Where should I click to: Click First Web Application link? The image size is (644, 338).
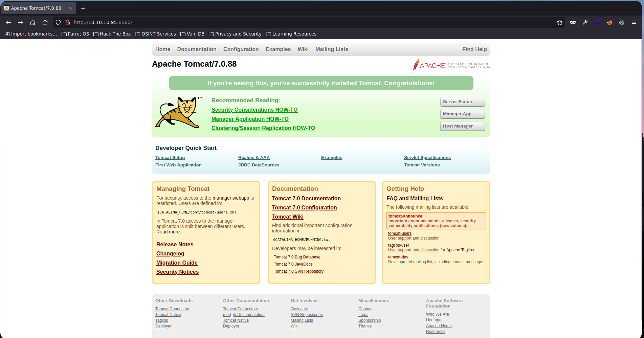click(178, 165)
